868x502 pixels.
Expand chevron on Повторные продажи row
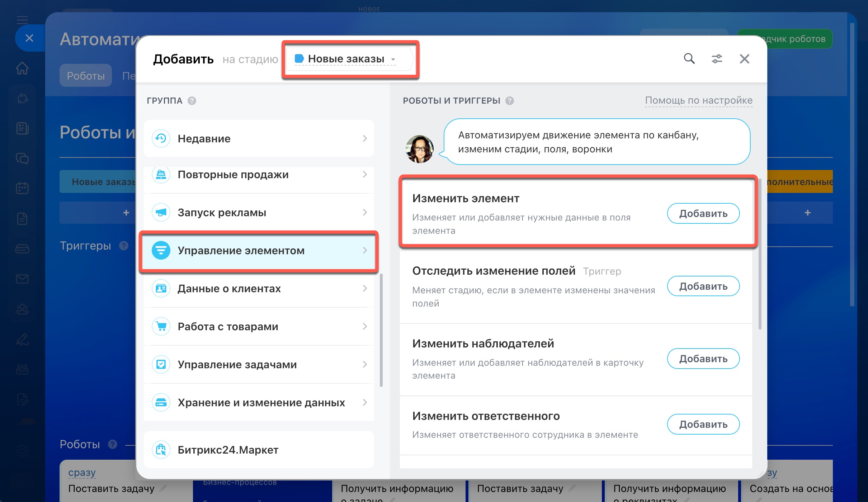click(365, 174)
